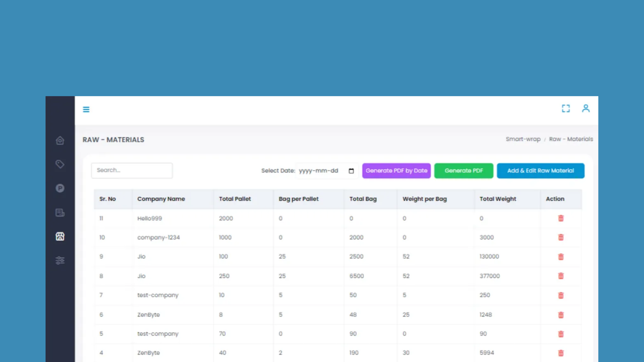Image resolution: width=644 pixels, height=362 pixels.
Task: Delete row number 7 test-company
Action: pyautogui.click(x=561, y=295)
